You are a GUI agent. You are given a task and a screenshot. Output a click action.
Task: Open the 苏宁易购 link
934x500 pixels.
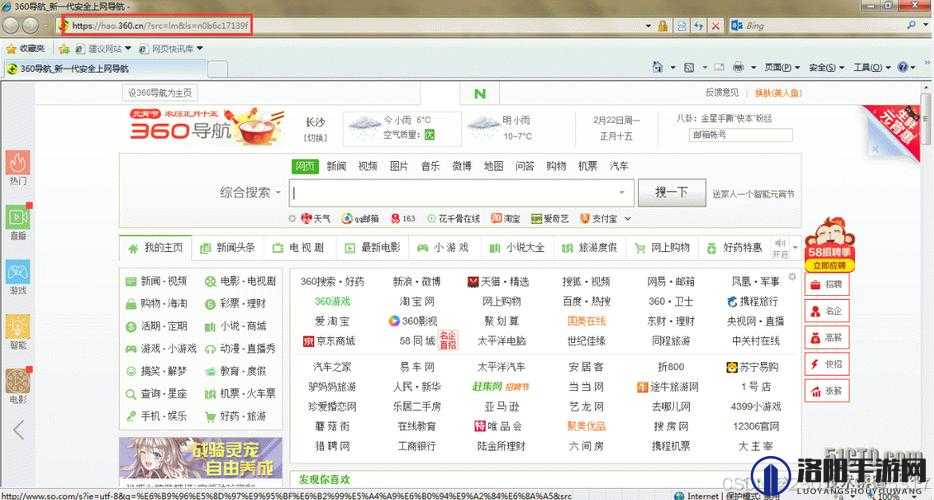tap(753, 367)
